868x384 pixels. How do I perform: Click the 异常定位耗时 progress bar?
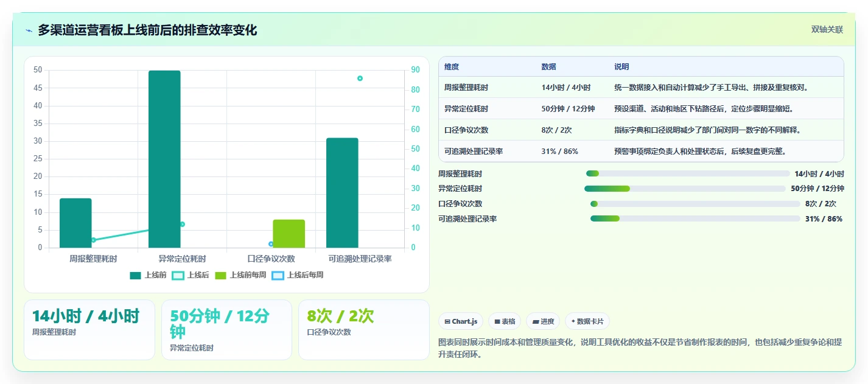click(x=685, y=189)
